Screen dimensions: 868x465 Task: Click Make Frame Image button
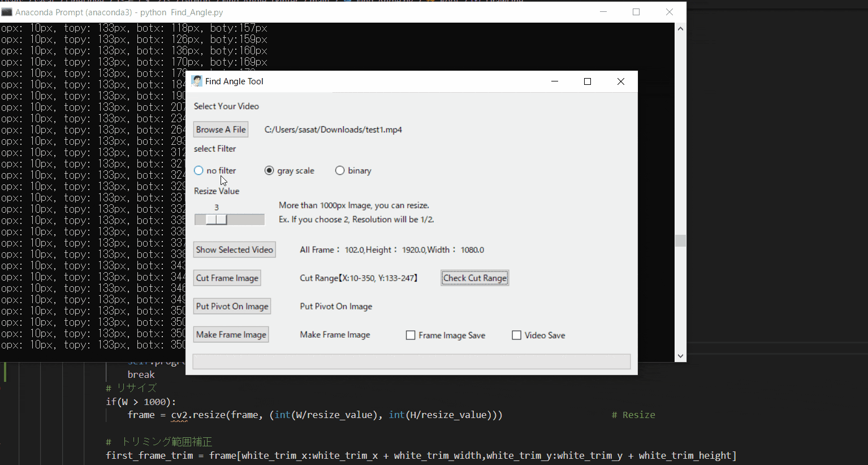coord(231,334)
